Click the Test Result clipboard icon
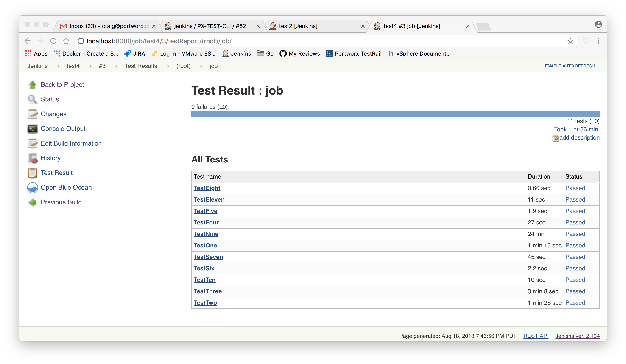Screen dimensions: 626x364 click(x=32, y=173)
